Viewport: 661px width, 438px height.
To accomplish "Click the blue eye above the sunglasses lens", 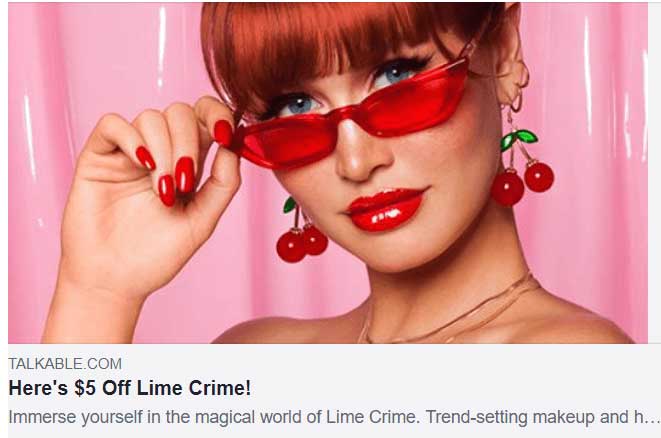I will coord(394,74).
